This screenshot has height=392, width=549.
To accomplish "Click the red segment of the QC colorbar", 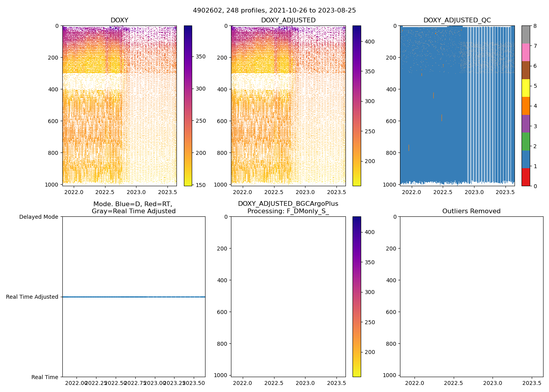I will (525, 177).
